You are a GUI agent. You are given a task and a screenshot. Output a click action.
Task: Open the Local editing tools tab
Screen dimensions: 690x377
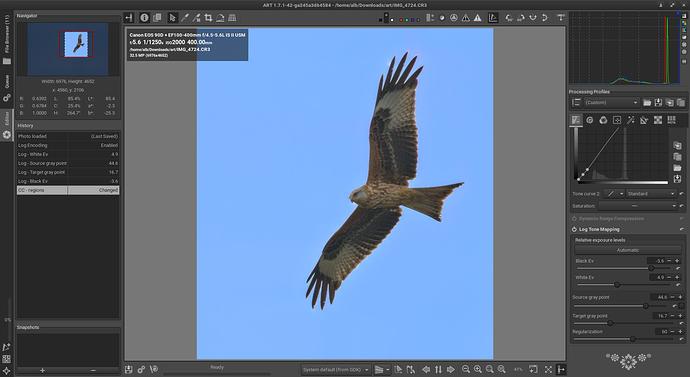tap(617, 120)
